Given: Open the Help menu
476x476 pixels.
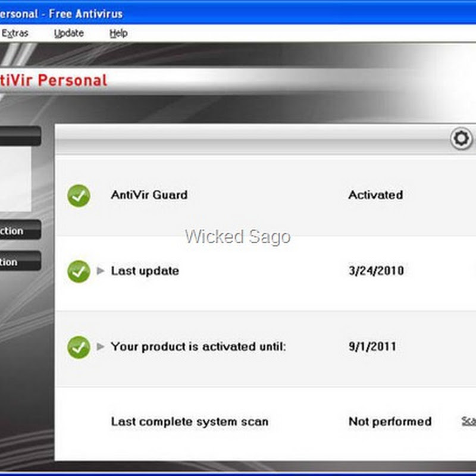Looking at the screenshot, I should [x=118, y=33].
